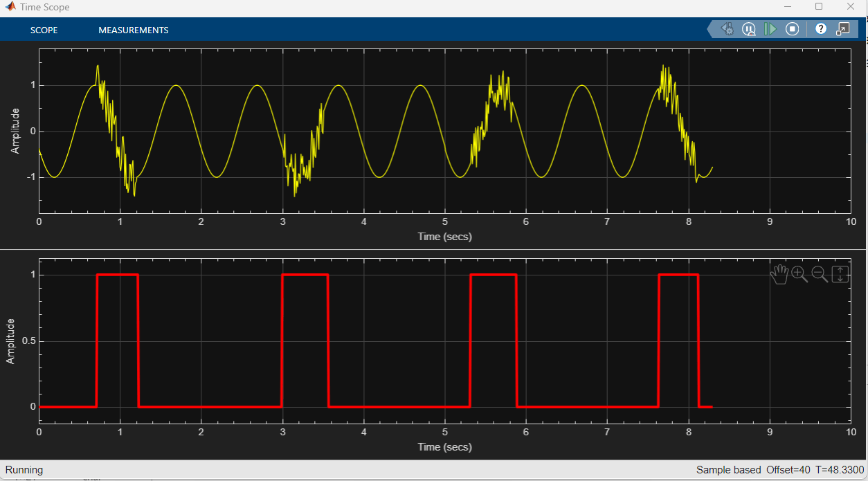Click the scale axes limits icon
The height and width of the screenshot is (481, 868).
(840, 274)
